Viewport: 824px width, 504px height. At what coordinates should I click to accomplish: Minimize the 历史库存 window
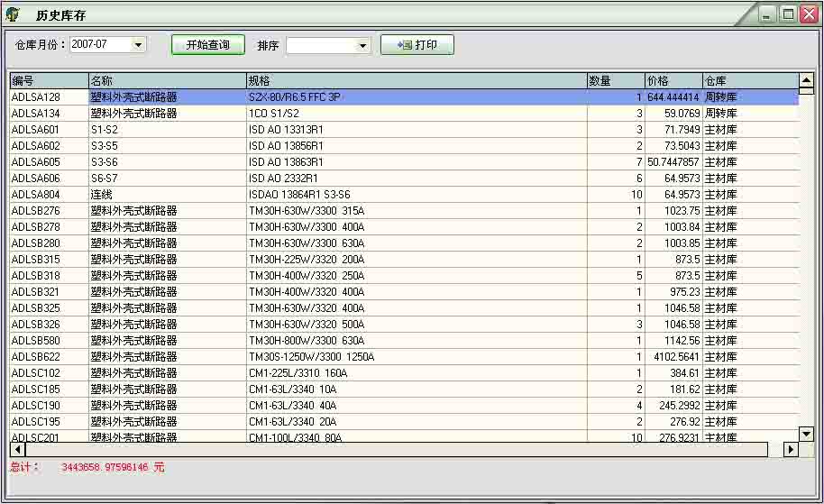pyautogui.click(x=766, y=14)
